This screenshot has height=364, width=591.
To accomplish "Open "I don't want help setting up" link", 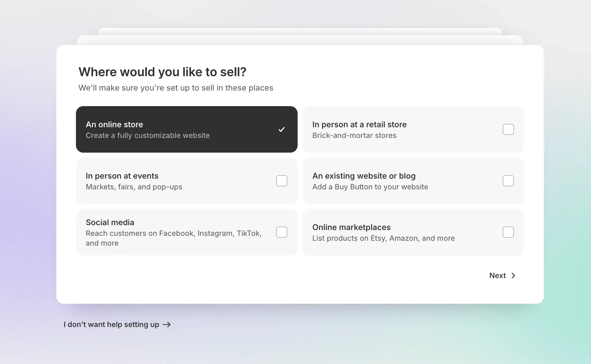I will point(111,325).
